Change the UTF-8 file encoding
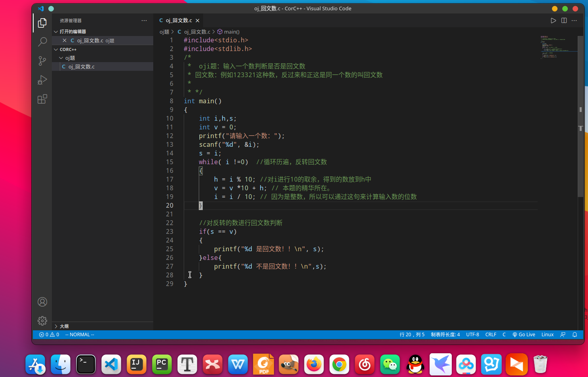588x377 pixels. (472, 335)
